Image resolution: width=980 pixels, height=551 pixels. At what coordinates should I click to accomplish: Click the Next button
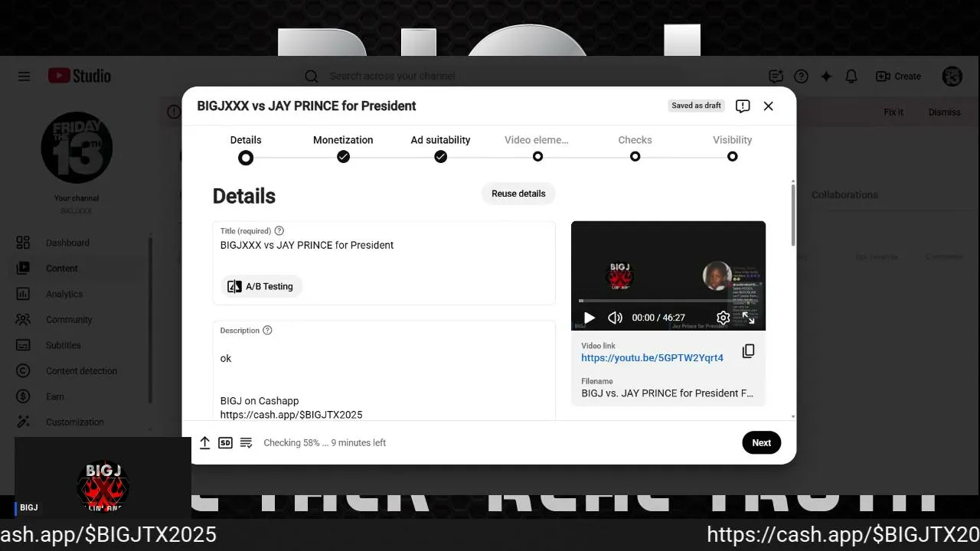pos(761,442)
